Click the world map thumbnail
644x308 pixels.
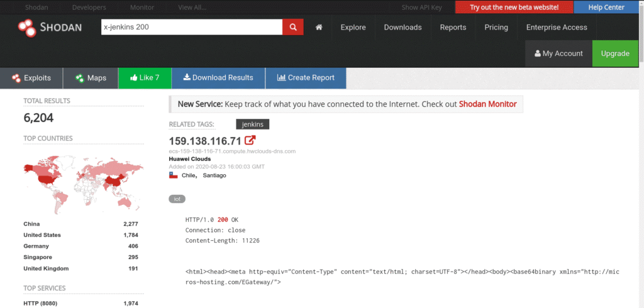(84, 185)
